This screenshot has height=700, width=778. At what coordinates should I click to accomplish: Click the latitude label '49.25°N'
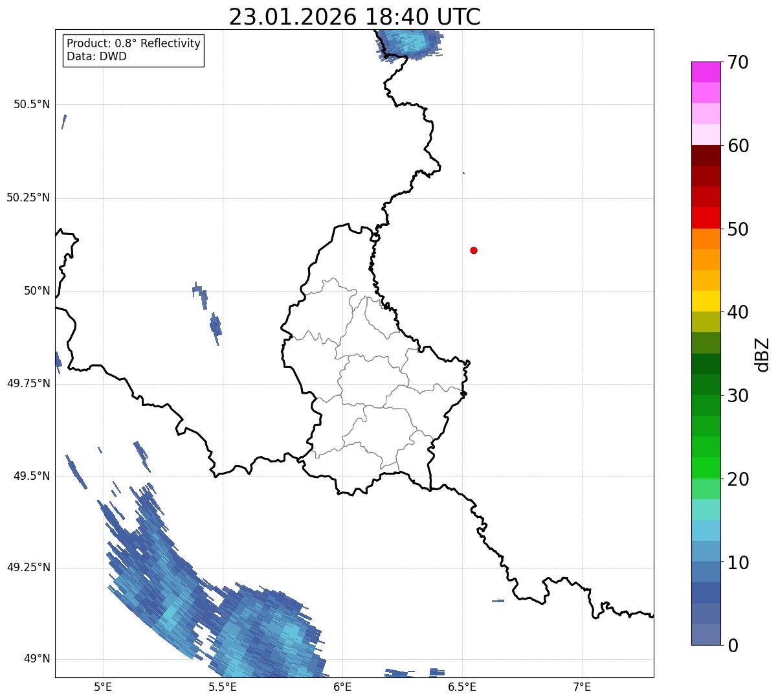click(28, 568)
